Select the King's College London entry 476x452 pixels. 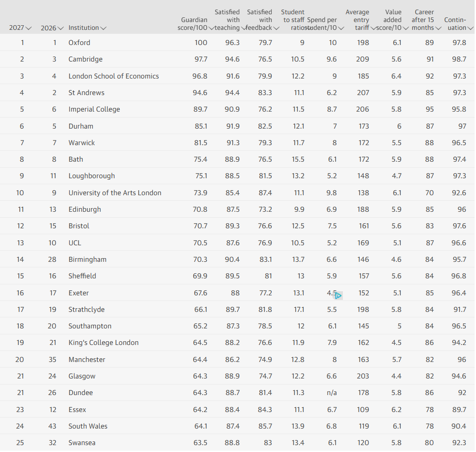click(237, 343)
